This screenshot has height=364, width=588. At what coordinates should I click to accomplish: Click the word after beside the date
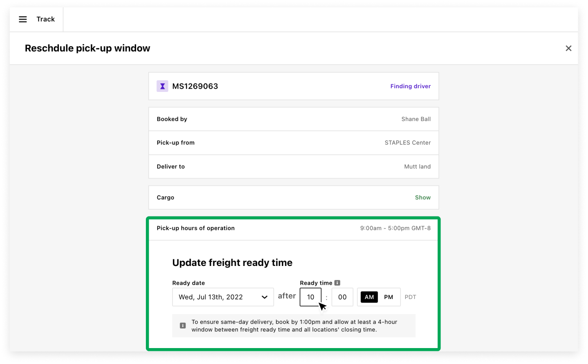click(287, 296)
